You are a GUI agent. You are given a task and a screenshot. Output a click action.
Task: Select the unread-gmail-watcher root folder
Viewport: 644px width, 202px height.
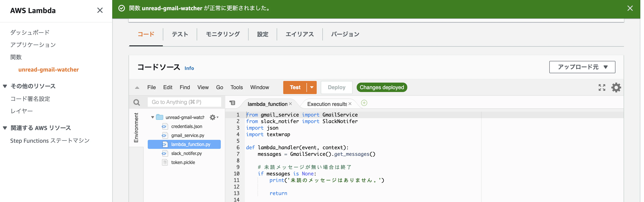(185, 117)
